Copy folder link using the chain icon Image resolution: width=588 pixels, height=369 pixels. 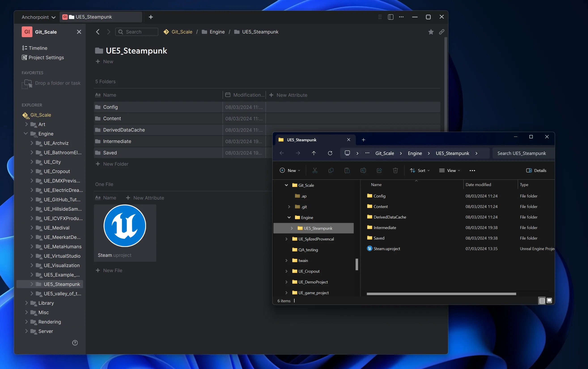pos(442,32)
